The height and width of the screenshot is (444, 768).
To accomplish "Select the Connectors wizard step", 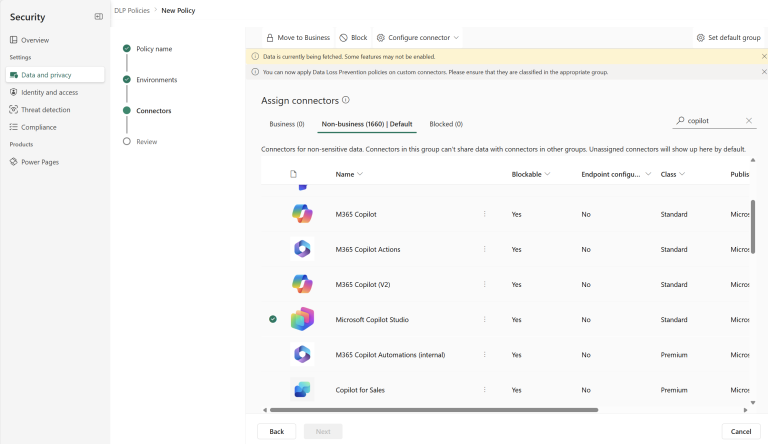I will pyautogui.click(x=153, y=111).
